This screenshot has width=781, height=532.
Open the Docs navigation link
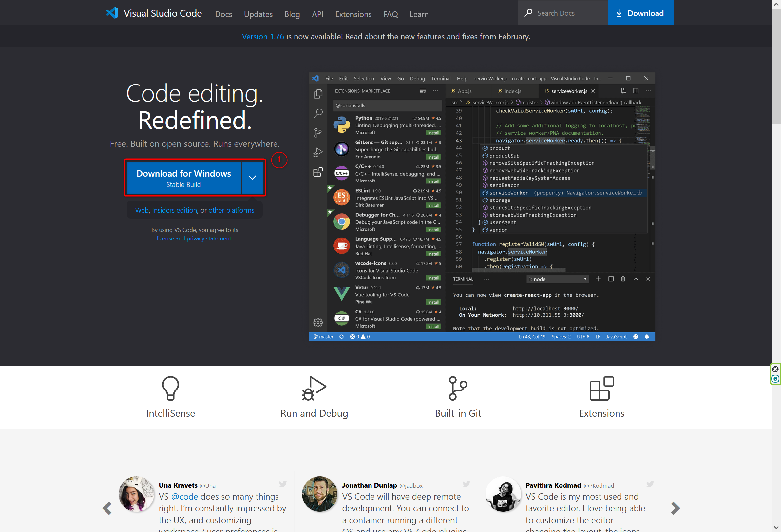tap(223, 14)
